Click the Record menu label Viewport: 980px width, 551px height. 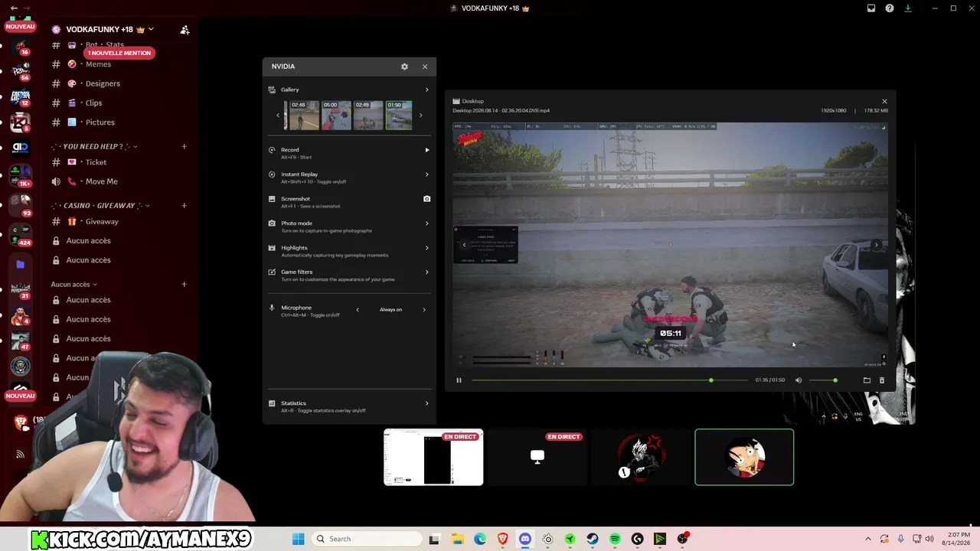[x=290, y=150]
